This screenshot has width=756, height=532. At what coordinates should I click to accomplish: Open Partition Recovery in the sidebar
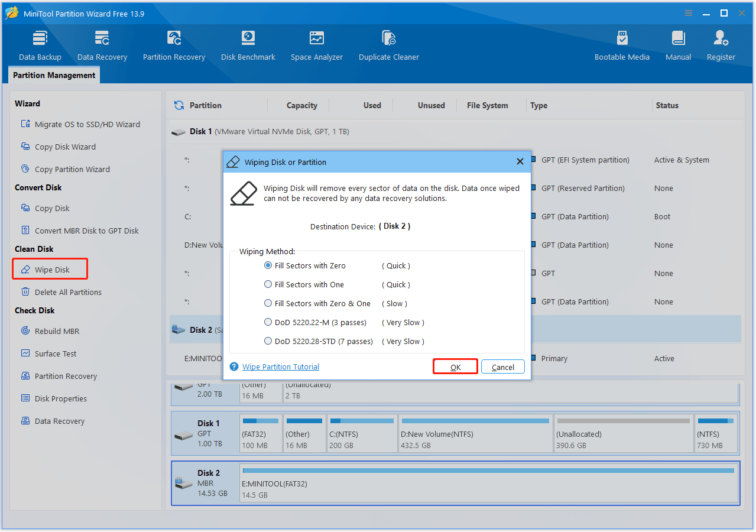click(x=59, y=376)
